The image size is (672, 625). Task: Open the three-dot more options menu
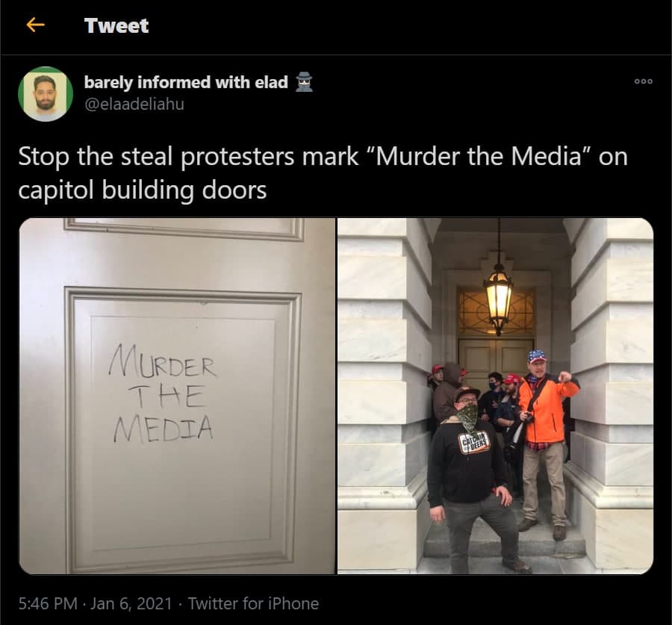tap(644, 81)
